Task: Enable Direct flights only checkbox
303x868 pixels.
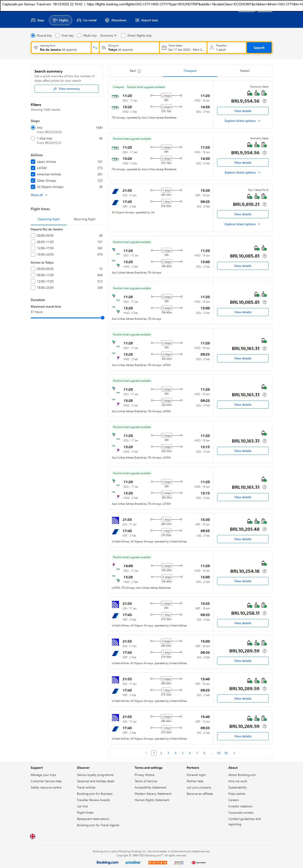Action: click(x=123, y=35)
